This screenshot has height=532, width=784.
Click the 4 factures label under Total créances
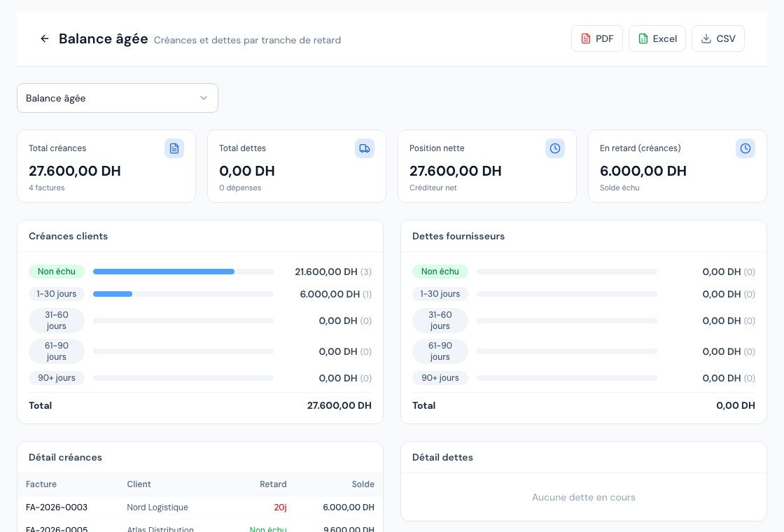point(46,188)
